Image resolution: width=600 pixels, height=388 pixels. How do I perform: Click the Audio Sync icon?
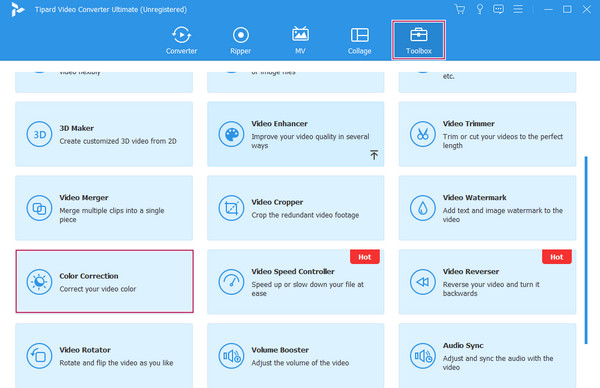coord(422,356)
